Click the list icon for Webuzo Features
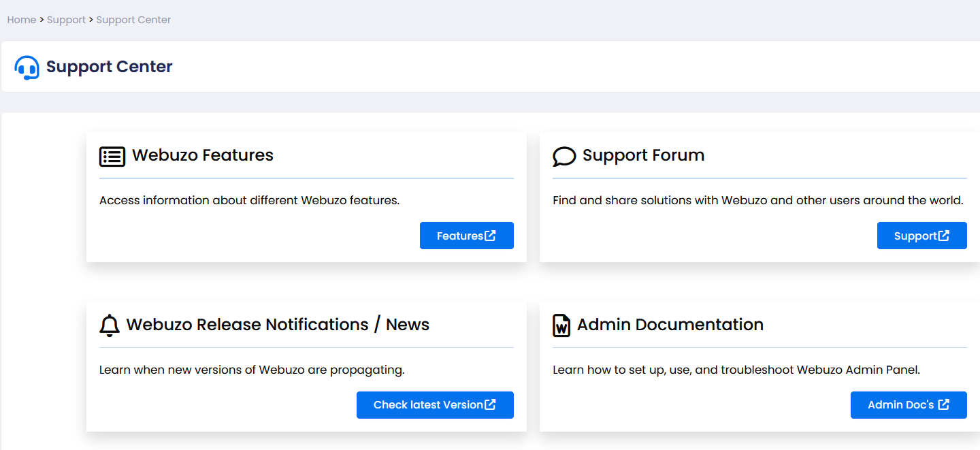 112,156
